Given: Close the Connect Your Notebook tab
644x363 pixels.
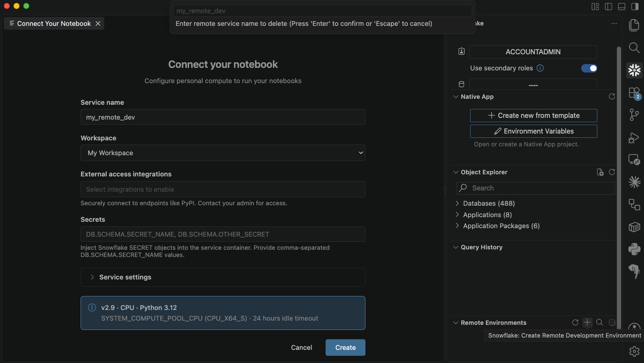Looking at the screenshot, I should (x=98, y=24).
